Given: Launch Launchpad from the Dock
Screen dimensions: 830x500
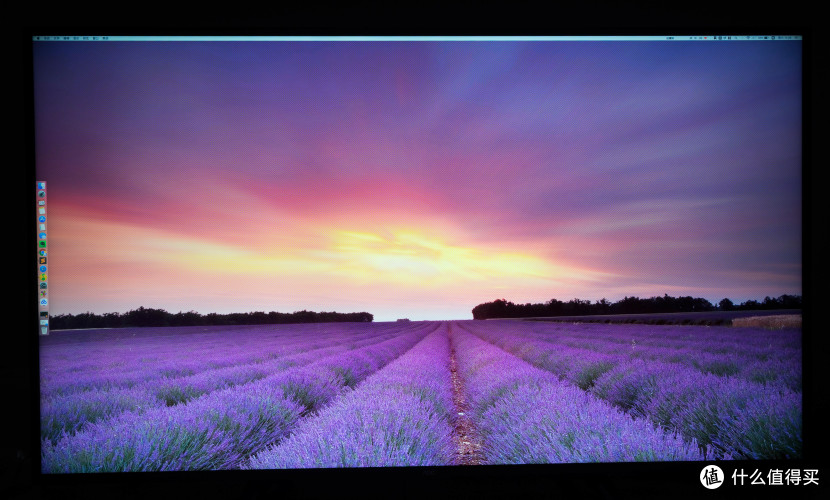Looking at the screenshot, I should (x=41, y=195).
